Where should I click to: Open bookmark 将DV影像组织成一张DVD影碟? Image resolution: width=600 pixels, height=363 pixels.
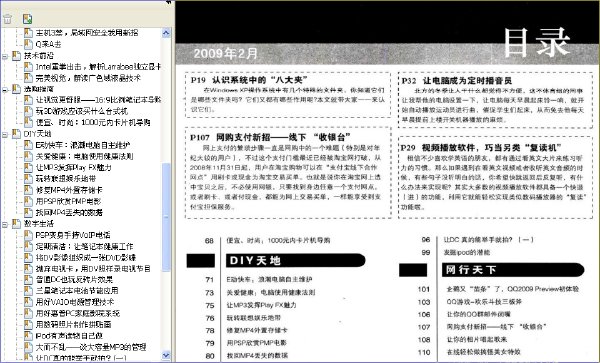86,257
